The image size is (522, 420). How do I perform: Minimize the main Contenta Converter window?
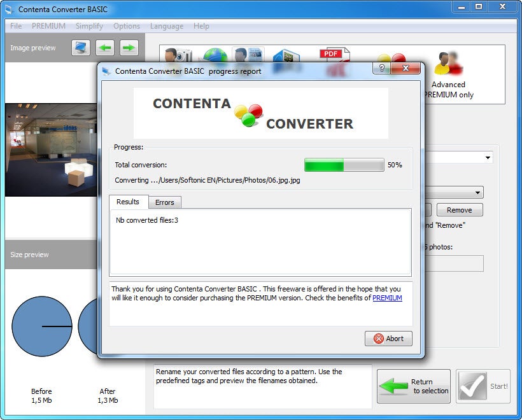point(461,6)
